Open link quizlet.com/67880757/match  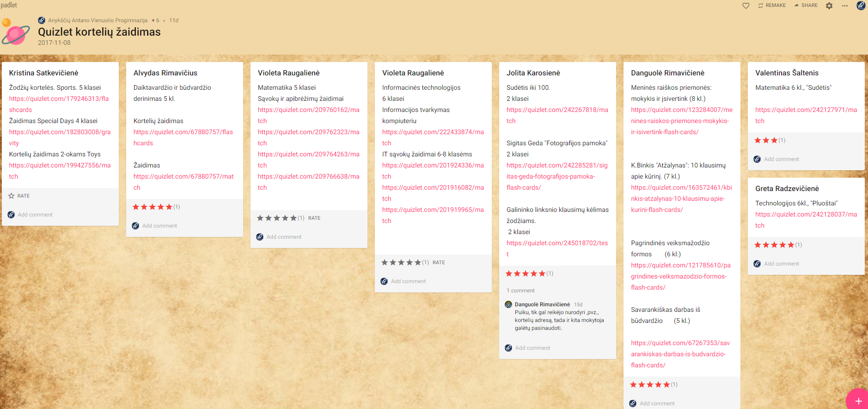point(183,182)
